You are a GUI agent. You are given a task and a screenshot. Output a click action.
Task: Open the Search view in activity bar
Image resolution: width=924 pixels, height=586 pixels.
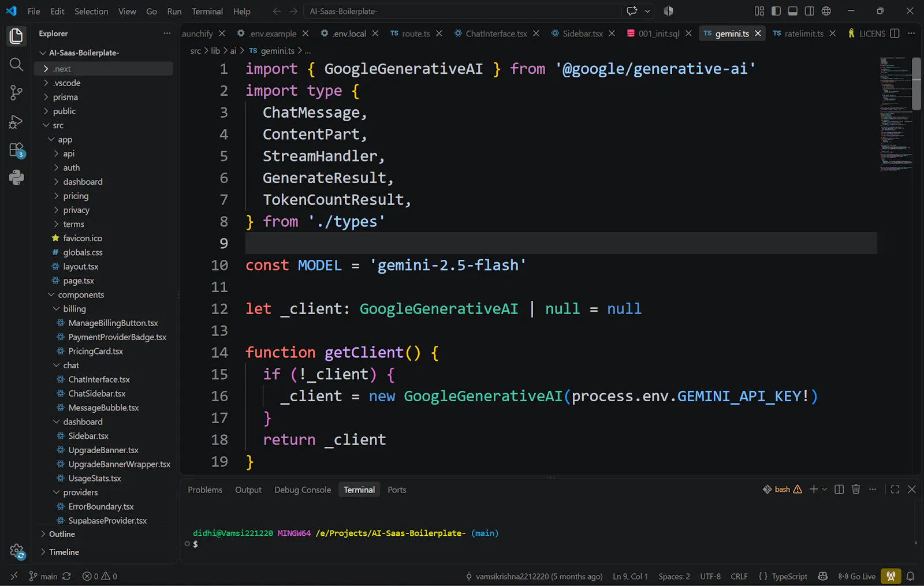coord(16,65)
